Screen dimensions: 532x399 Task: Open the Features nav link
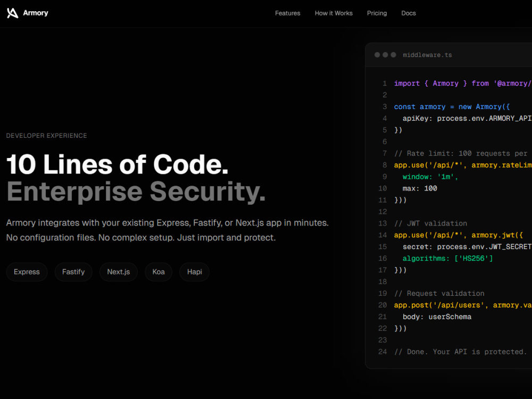pos(287,13)
